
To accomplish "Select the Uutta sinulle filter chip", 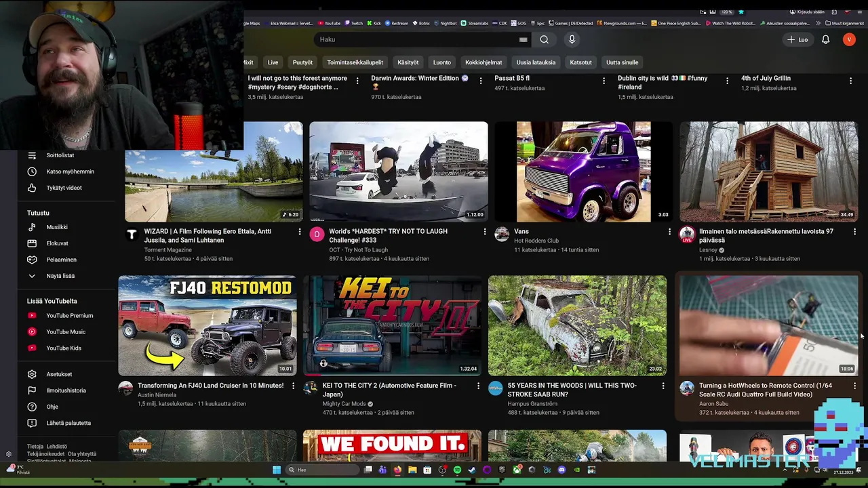I will click(x=622, y=62).
